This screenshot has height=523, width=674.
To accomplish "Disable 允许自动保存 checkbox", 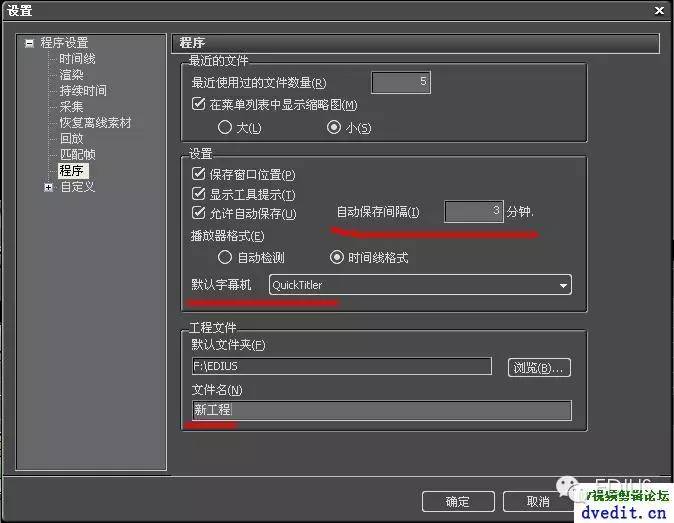I will [199, 213].
